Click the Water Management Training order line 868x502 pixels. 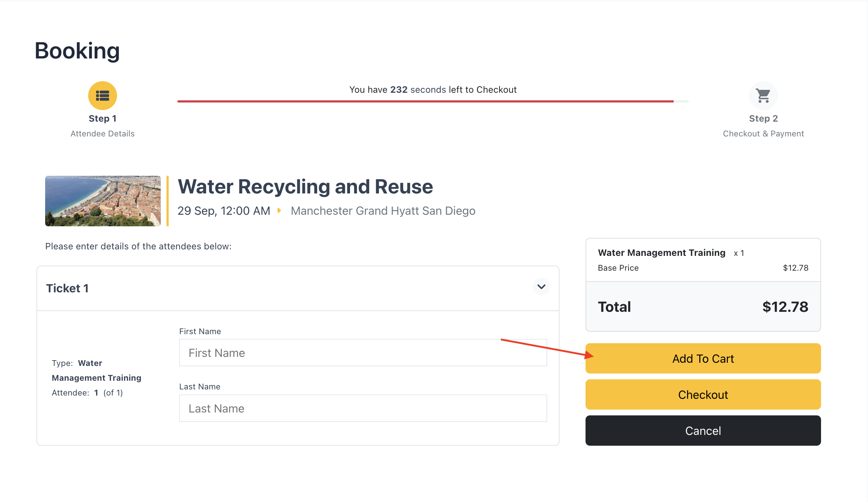pos(661,253)
